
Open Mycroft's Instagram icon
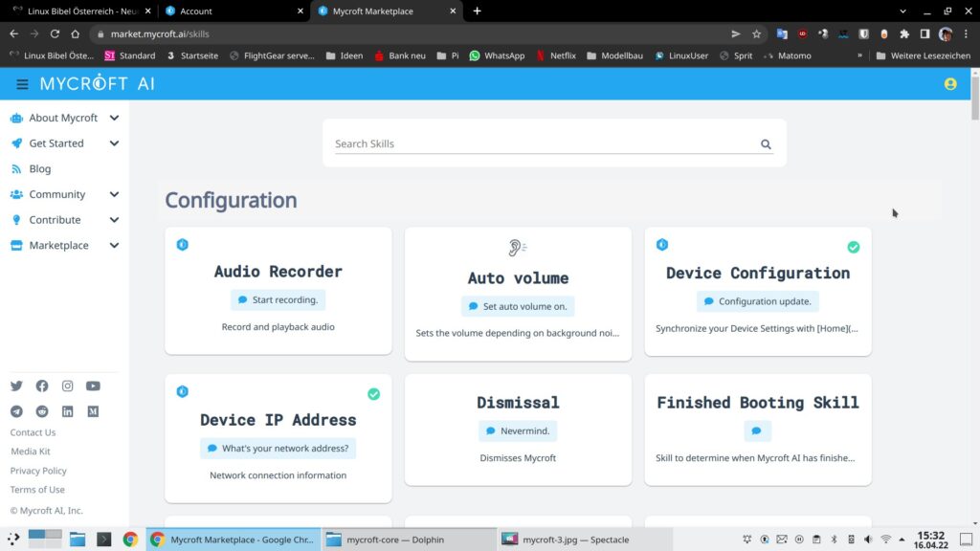coord(68,386)
